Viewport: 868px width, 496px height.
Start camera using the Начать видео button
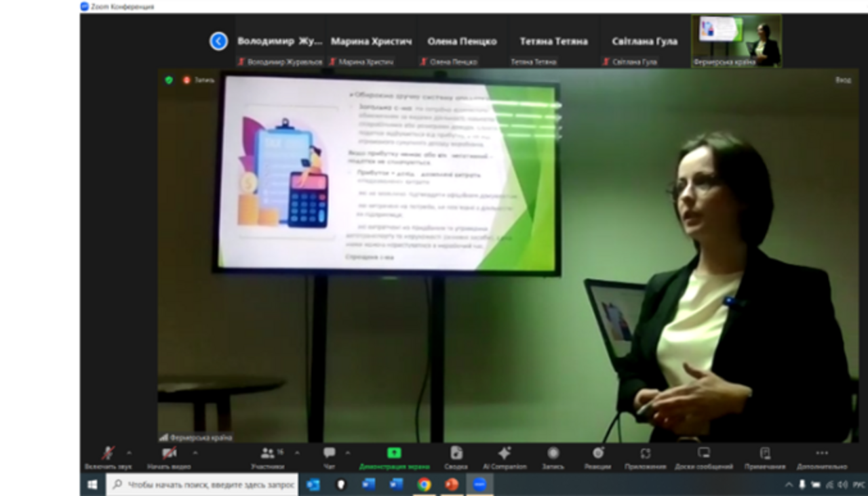tap(169, 454)
